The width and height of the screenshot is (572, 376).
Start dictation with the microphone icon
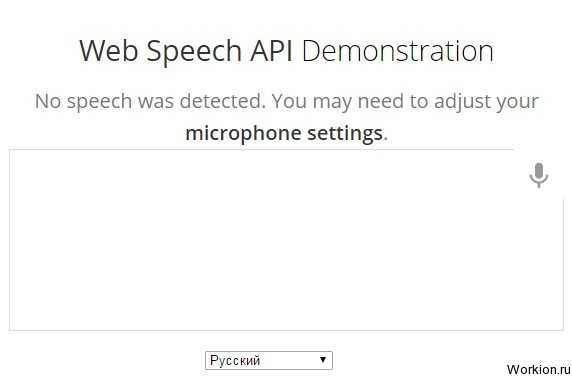tap(538, 175)
